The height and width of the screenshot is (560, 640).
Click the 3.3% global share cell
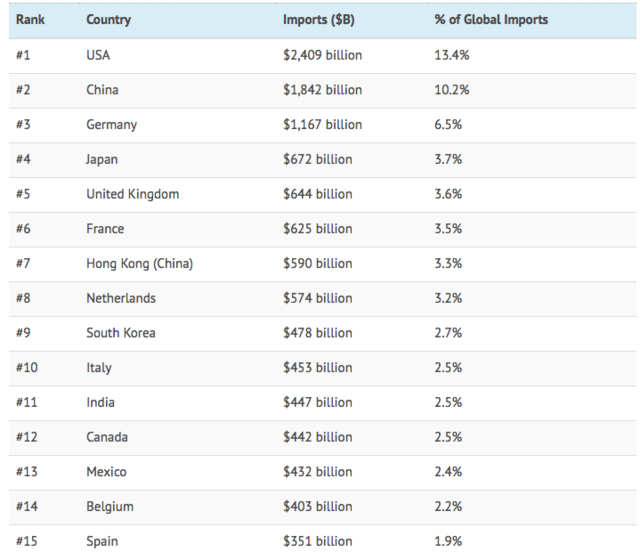tap(448, 263)
